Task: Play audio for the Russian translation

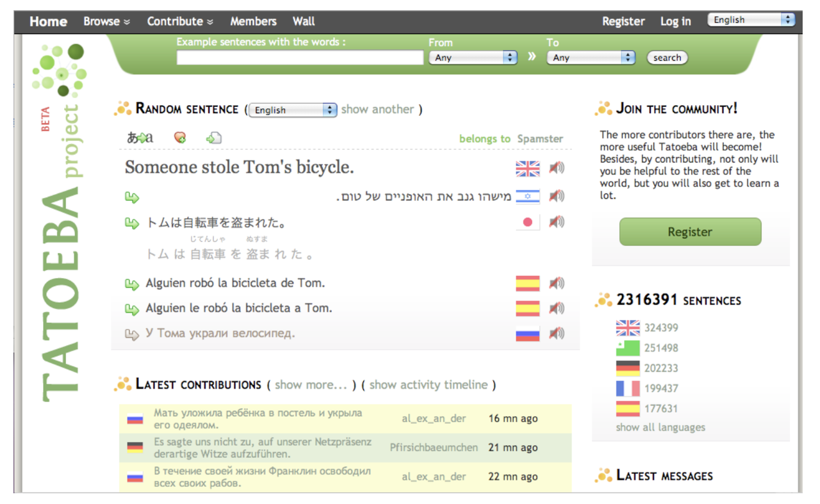Action: (x=557, y=333)
